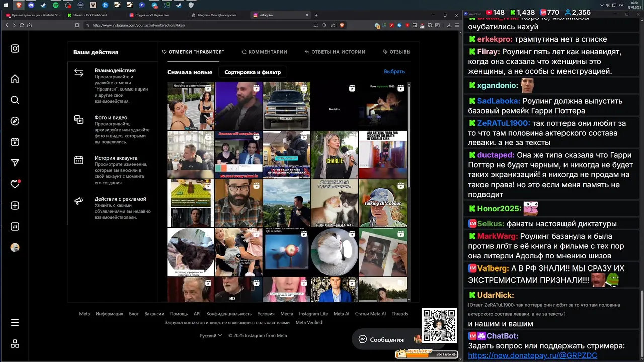Click the create new post plus icon
Viewport: 644px width, 362px height.
point(15,206)
